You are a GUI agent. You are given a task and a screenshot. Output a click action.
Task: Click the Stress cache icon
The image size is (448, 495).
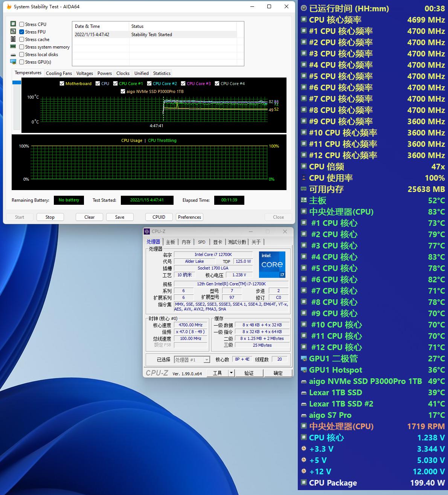tap(13, 39)
